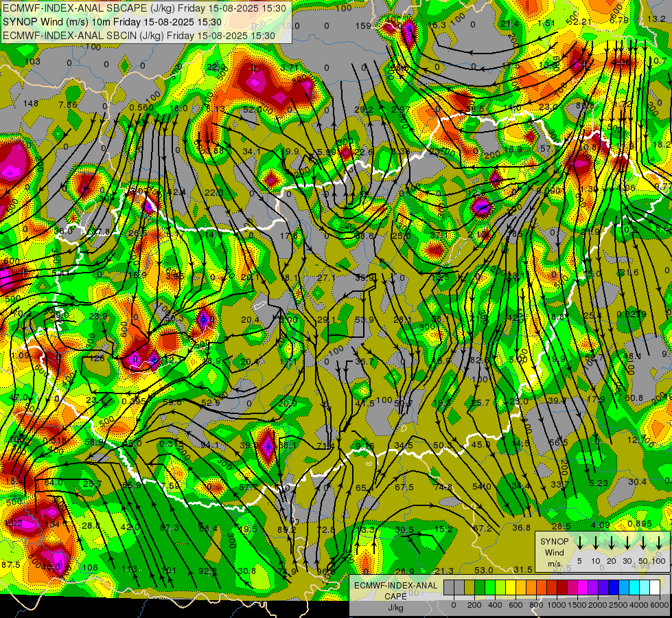Viewport: 672px width, 618px height.
Task: Click the SBCIN title line at top
Action: tap(139, 36)
